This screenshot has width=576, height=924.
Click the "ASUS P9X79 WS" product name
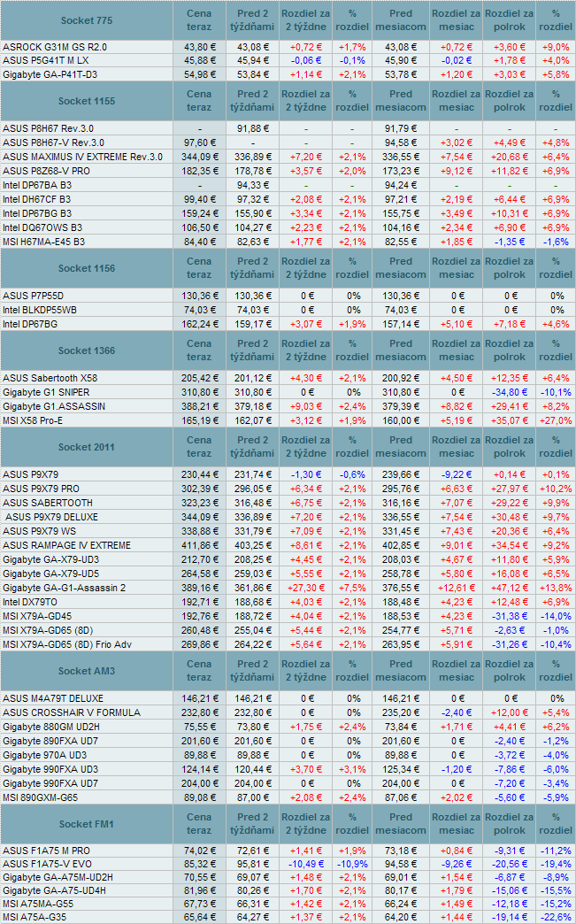click(x=39, y=531)
